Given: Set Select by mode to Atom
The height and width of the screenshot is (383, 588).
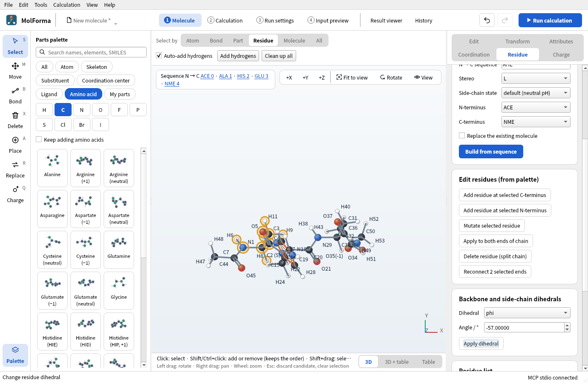Looking at the screenshot, I should point(193,40).
